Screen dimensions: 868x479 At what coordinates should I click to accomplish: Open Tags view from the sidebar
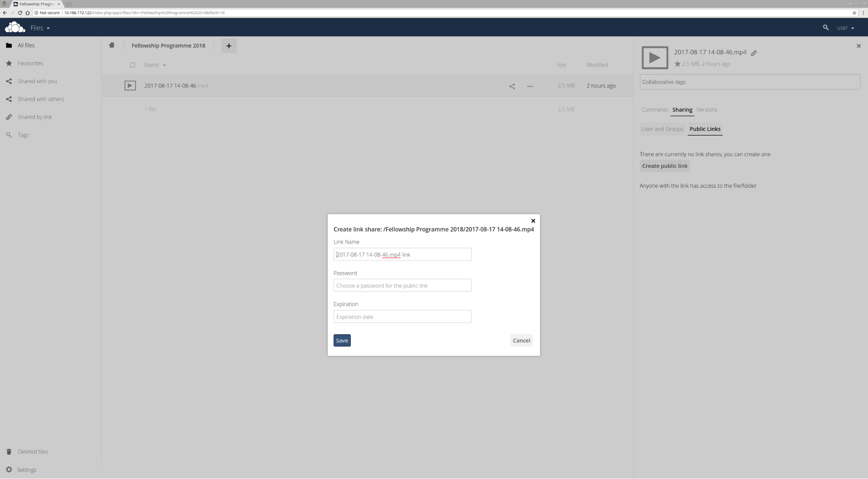9,135
